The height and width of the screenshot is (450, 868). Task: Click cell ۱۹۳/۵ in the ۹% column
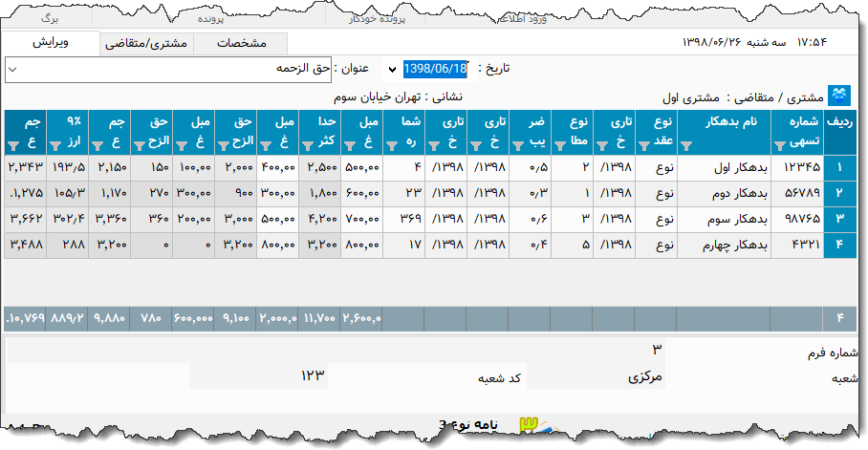pyautogui.click(x=68, y=167)
